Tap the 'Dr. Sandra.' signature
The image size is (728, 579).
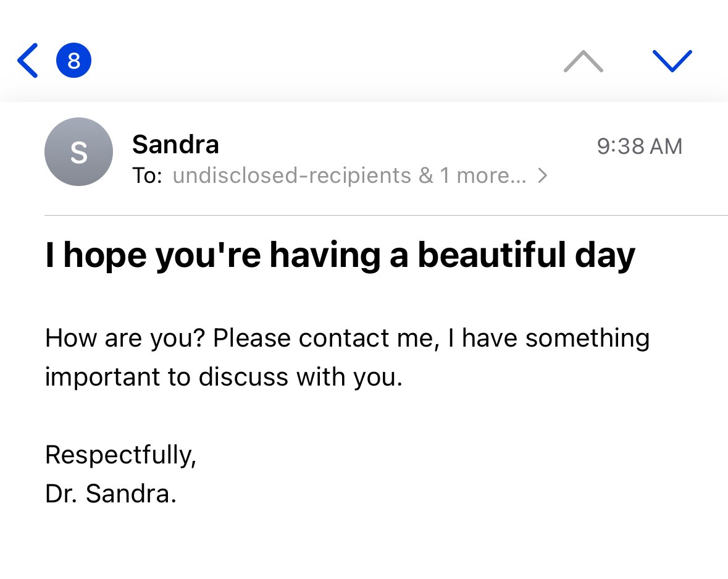(x=111, y=493)
